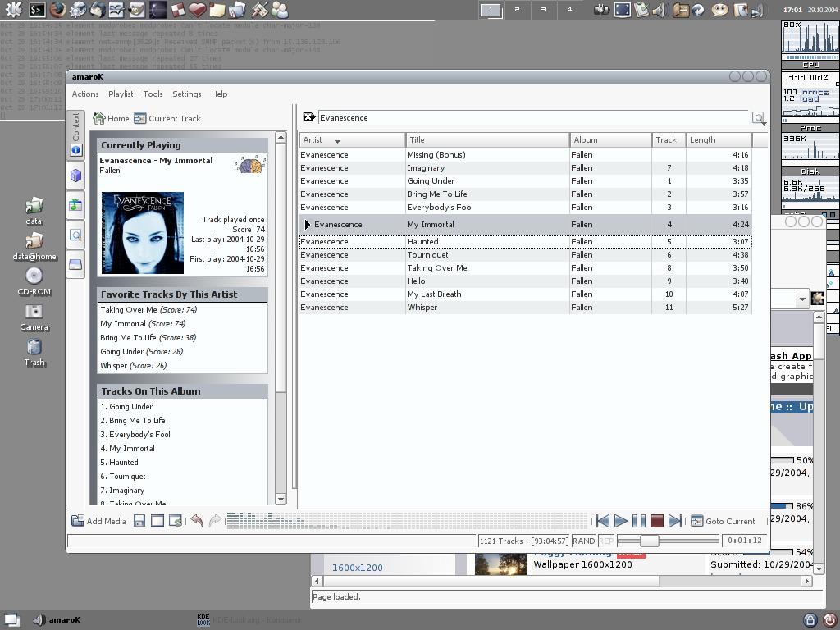The image size is (840, 630).
Task: Open the Actions menu
Action: [85, 94]
